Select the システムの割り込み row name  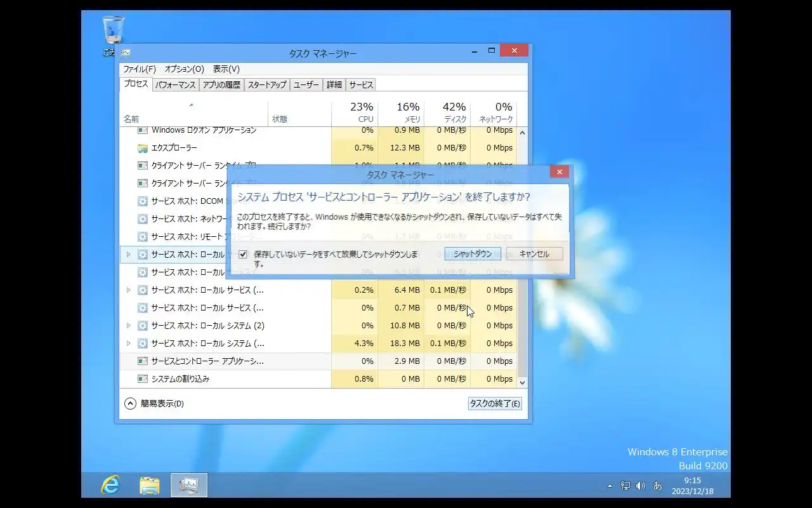(180, 379)
